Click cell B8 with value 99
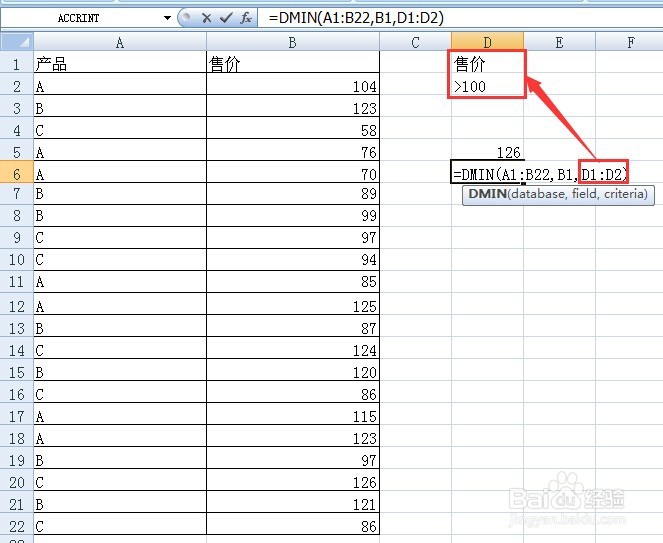663x543 pixels. click(293, 216)
